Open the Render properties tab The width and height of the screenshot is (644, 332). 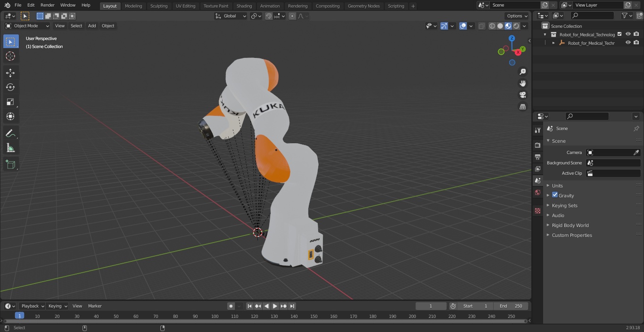537,145
